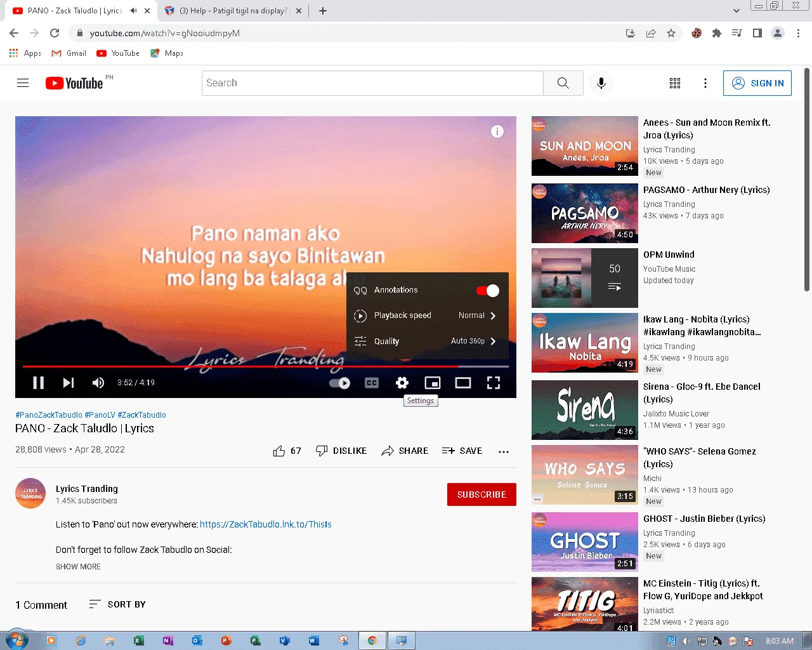Go to the YouTube home logo
This screenshot has width=812, height=650.
(74, 83)
